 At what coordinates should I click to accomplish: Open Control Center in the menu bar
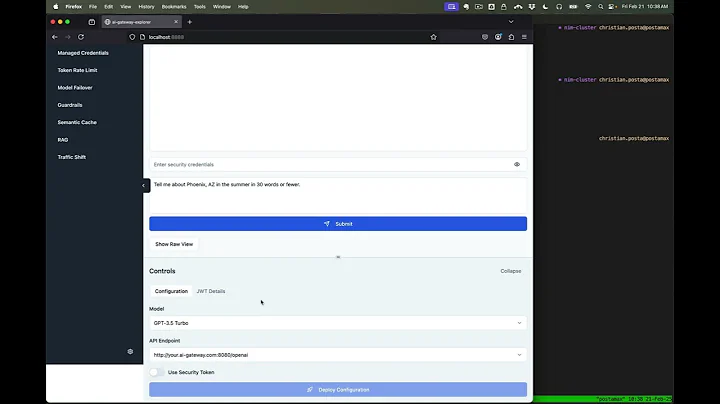click(x=612, y=7)
